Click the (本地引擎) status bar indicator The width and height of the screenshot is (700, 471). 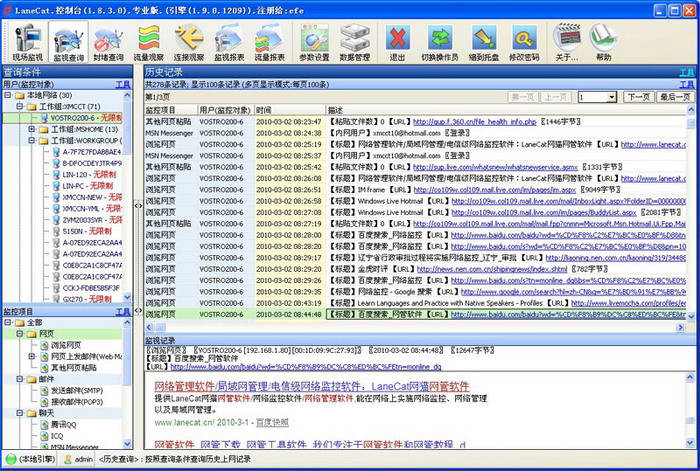click(30, 459)
